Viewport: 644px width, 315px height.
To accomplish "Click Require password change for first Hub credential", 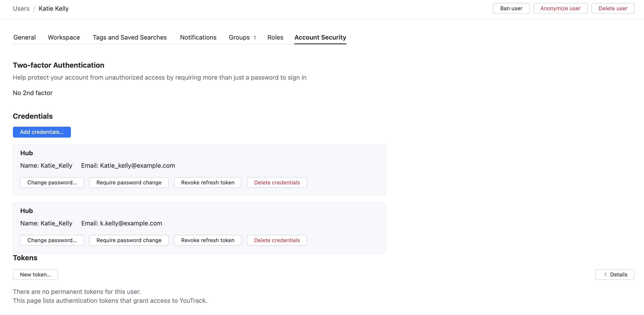I will tap(129, 182).
